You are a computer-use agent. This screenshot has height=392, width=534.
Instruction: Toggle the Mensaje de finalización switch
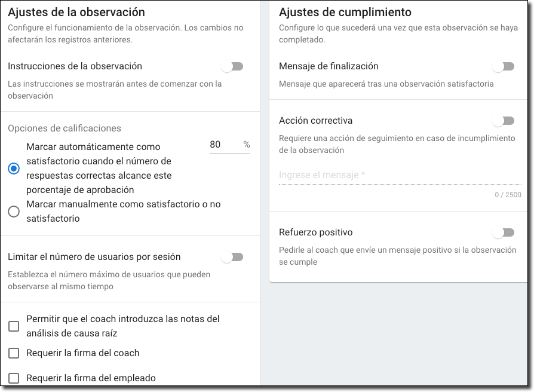[503, 66]
